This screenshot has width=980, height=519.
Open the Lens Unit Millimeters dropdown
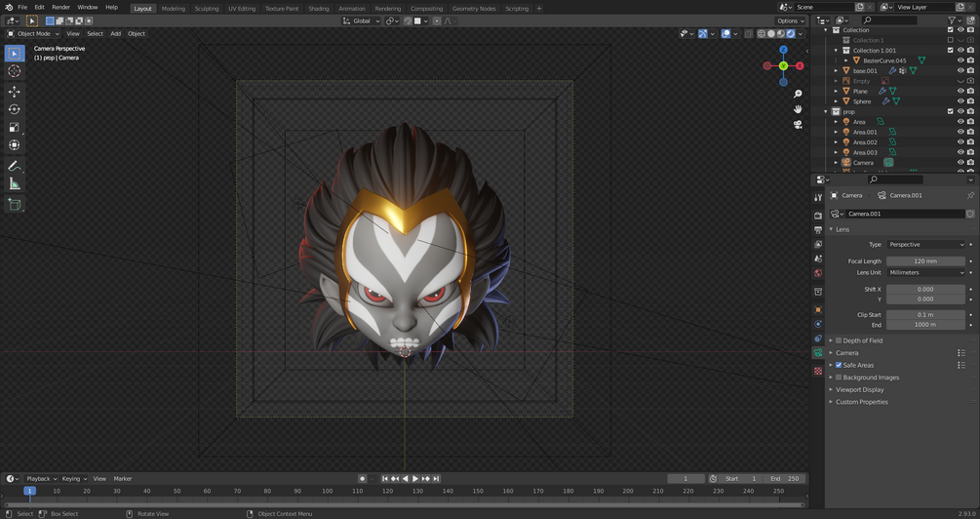click(925, 273)
